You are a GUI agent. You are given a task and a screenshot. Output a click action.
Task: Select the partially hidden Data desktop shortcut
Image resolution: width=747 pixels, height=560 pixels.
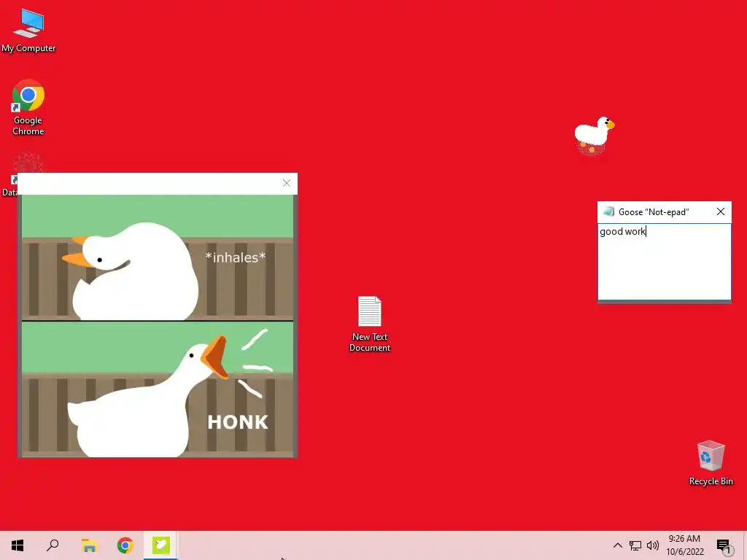coord(9,175)
